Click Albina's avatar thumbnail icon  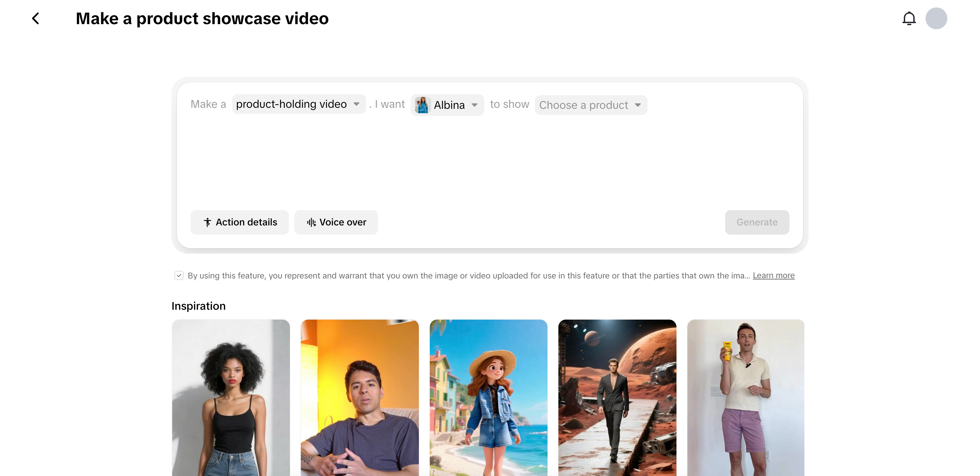click(422, 105)
